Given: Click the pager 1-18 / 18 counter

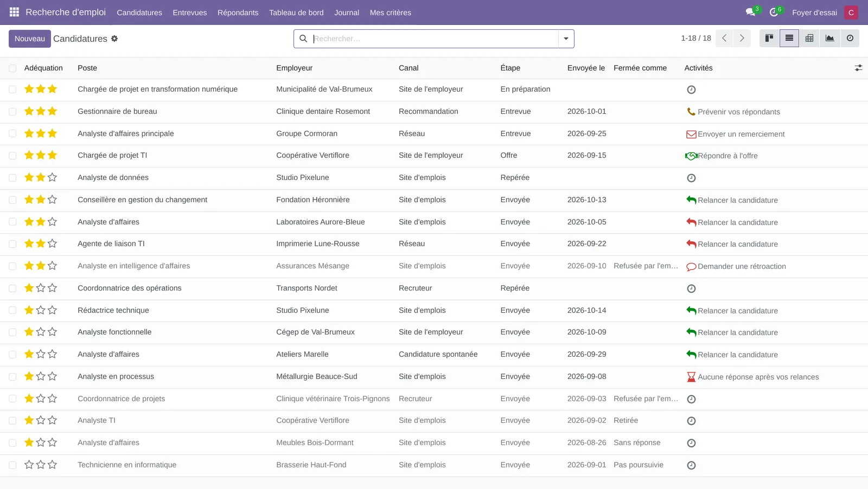Looking at the screenshot, I should click(695, 38).
